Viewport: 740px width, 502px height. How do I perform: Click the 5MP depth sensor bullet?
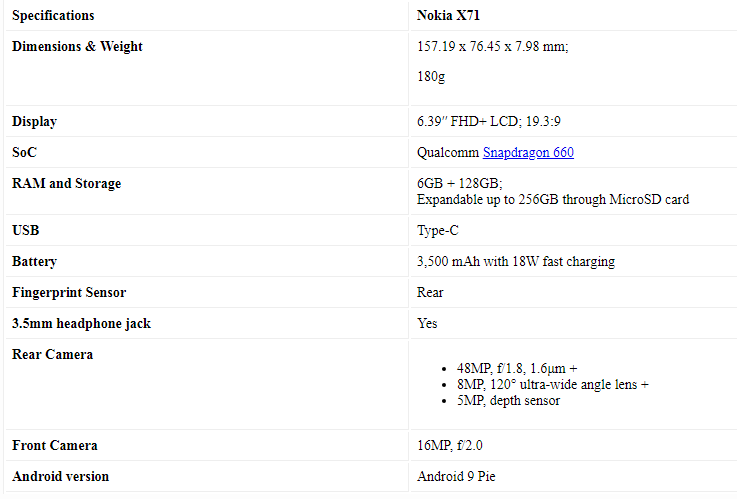[x=506, y=400]
